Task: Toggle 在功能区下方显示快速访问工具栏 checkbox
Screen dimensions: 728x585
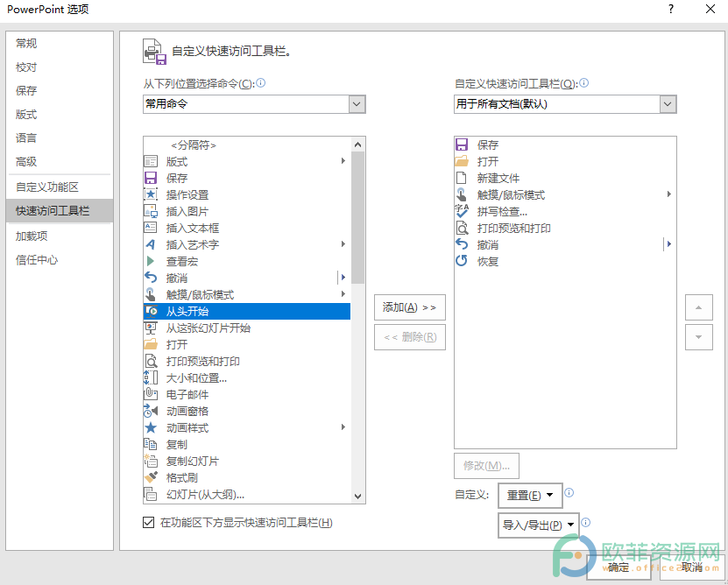Action: (149, 523)
